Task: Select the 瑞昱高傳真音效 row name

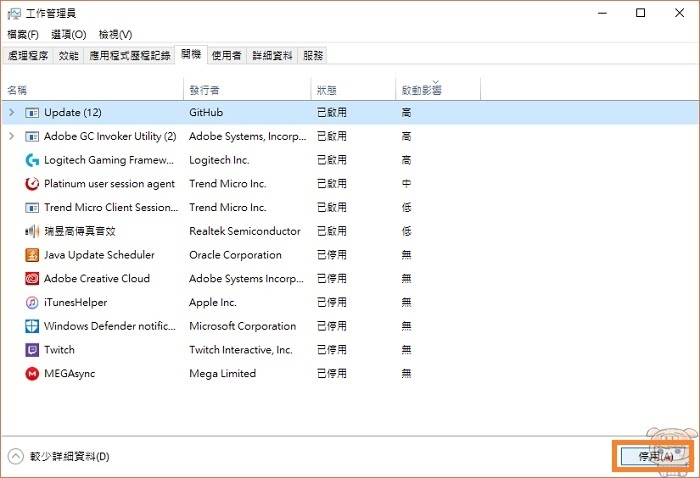Action: click(80, 231)
